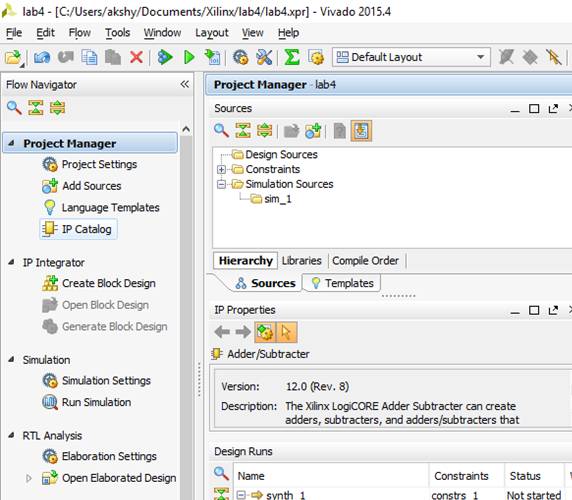The width and height of the screenshot is (572, 500).
Task: Click the Sigma report icon in toolbar
Action: tap(292, 57)
